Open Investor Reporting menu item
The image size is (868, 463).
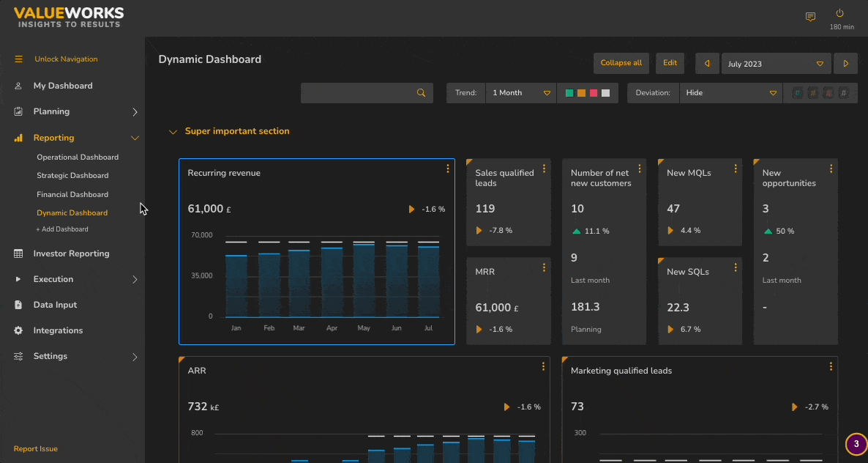[72, 253]
